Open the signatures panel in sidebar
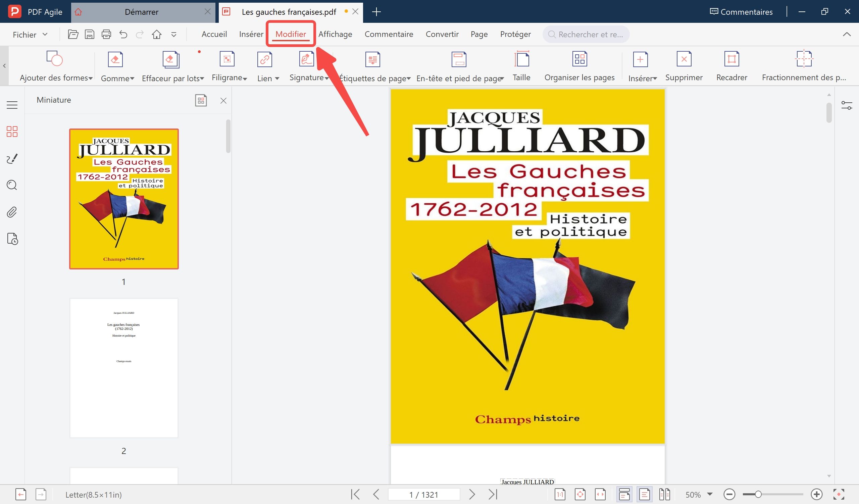The width and height of the screenshot is (859, 504). tap(12, 158)
